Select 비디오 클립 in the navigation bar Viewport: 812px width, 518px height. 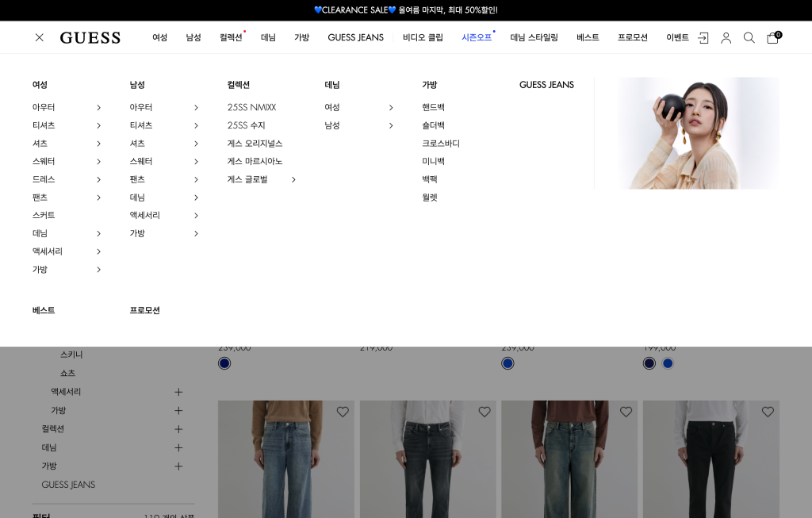point(423,37)
